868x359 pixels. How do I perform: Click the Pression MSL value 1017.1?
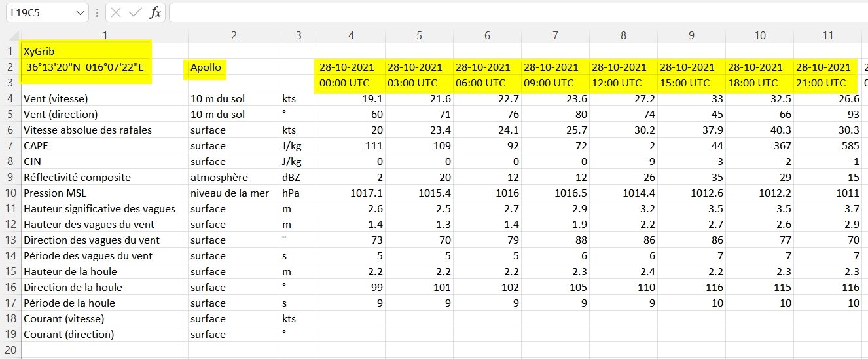(351, 193)
